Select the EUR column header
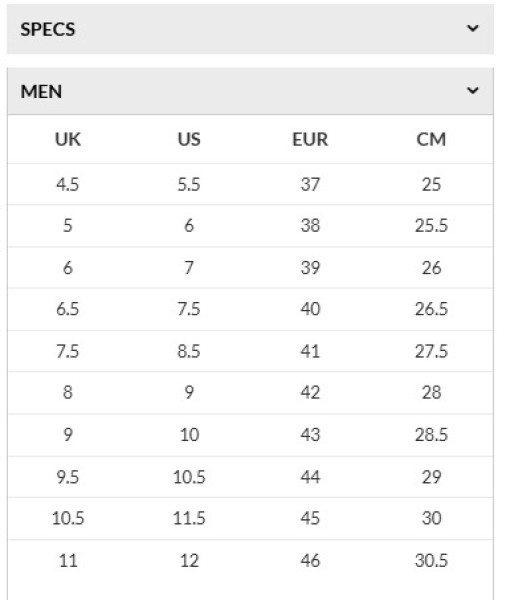This screenshot has height=600, width=506. tap(310, 139)
